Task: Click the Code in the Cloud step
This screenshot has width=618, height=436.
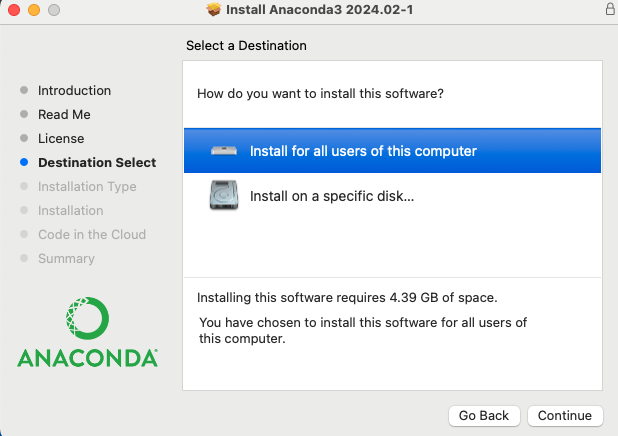Action: 92,235
